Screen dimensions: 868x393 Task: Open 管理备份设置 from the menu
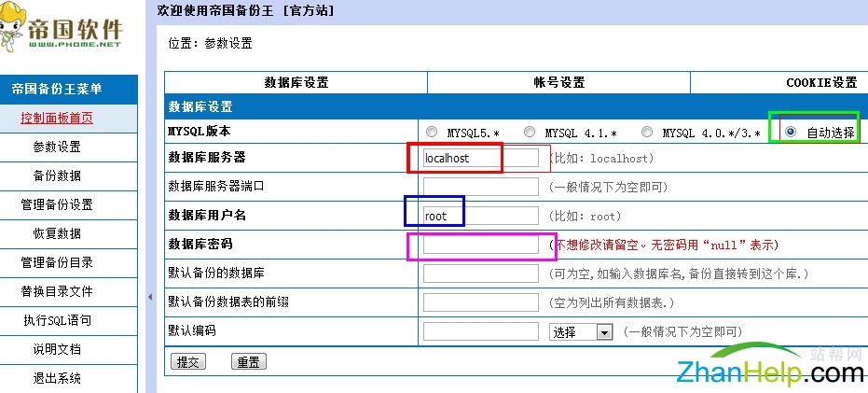point(57,204)
